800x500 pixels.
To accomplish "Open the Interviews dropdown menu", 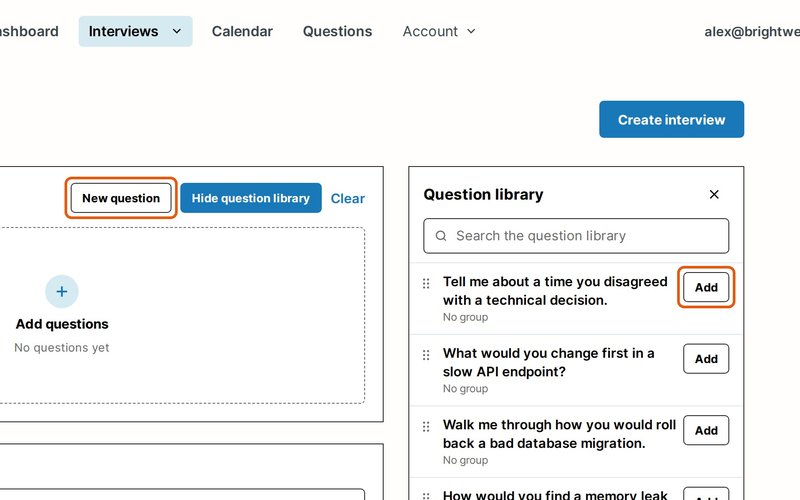I will [135, 31].
